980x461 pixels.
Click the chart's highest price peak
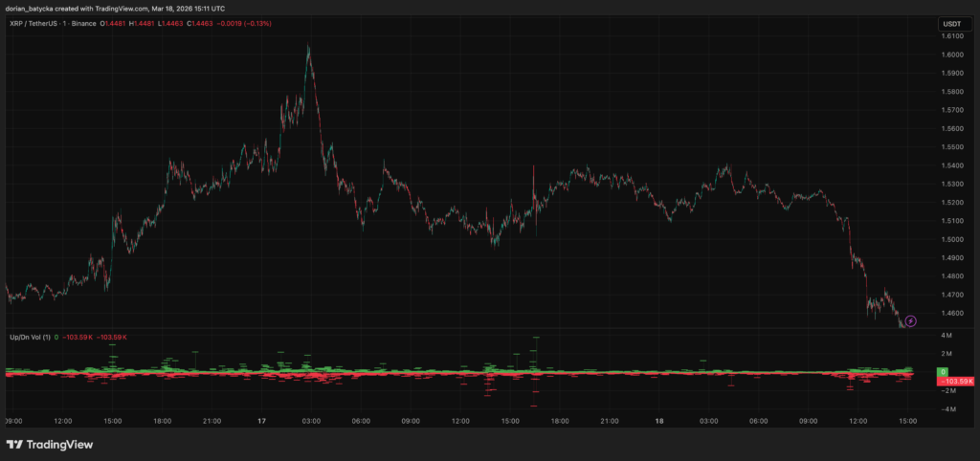tap(308, 45)
